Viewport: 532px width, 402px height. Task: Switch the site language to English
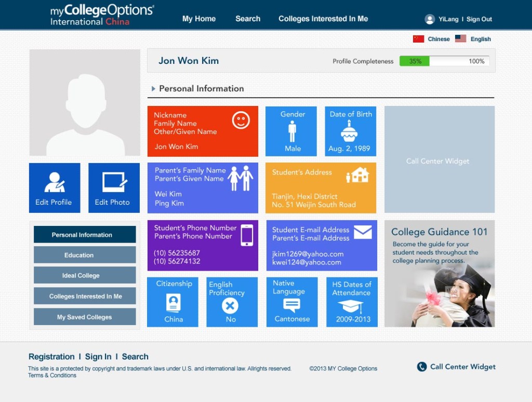click(481, 39)
